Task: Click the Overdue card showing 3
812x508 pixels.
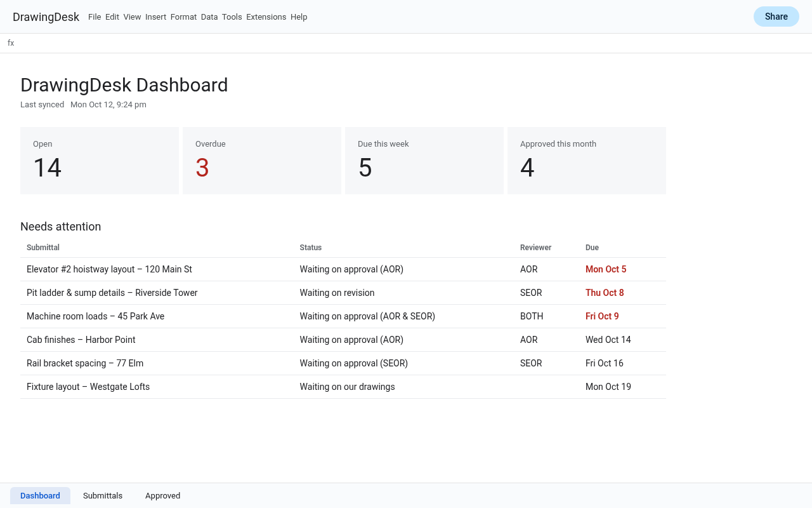Action: (262, 161)
